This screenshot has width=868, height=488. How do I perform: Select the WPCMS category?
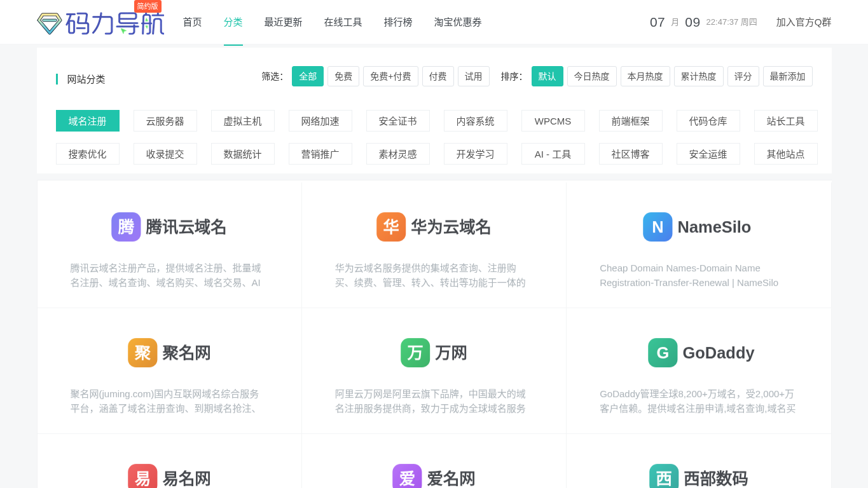pyautogui.click(x=553, y=121)
